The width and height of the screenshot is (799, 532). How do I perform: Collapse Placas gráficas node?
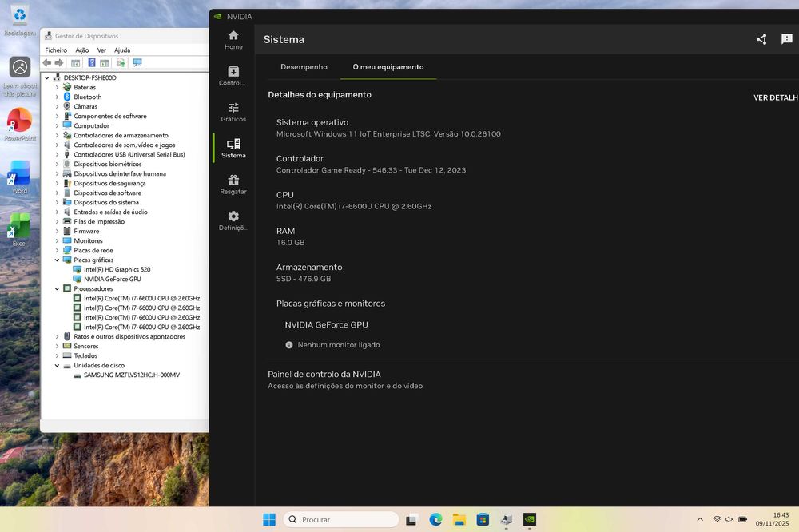(57, 260)
